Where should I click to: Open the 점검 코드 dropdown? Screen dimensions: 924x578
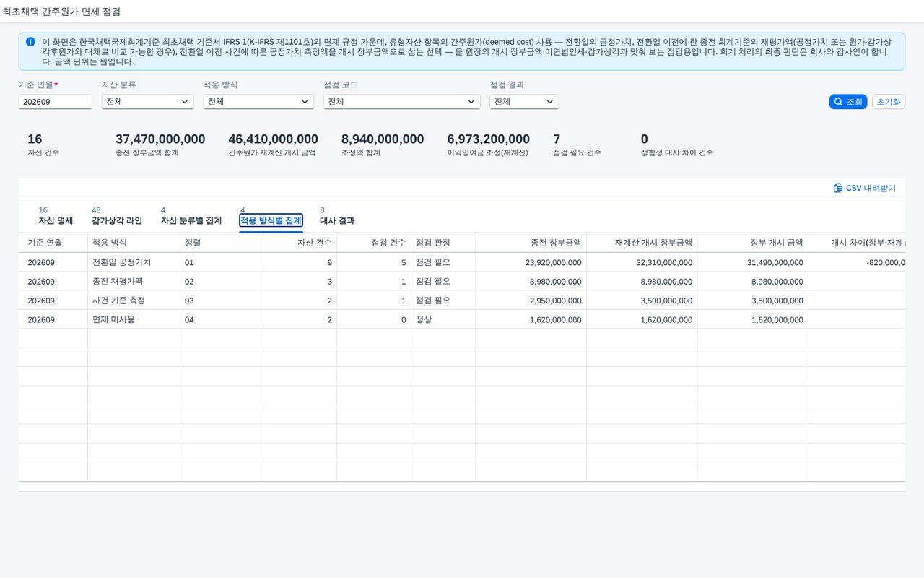401,102
